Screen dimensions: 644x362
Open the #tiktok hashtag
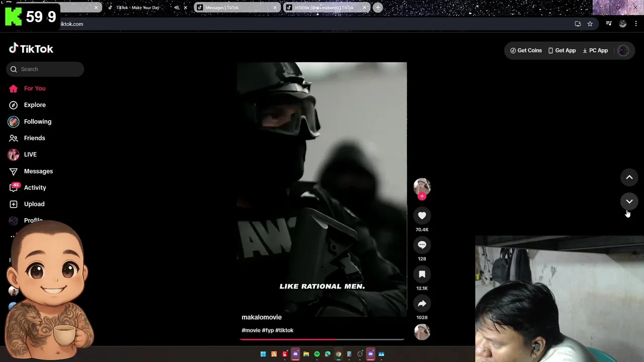(x=284, y=330)
